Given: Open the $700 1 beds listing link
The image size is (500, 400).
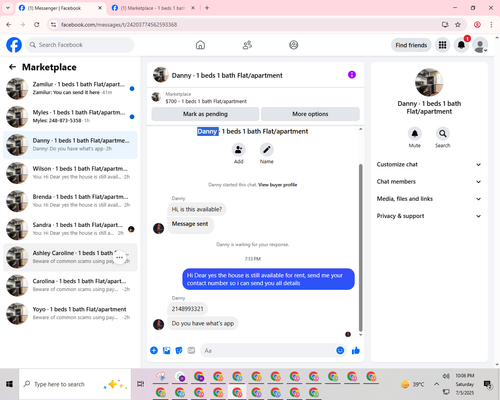Looking at the screenshot, I should click(206, 101).
